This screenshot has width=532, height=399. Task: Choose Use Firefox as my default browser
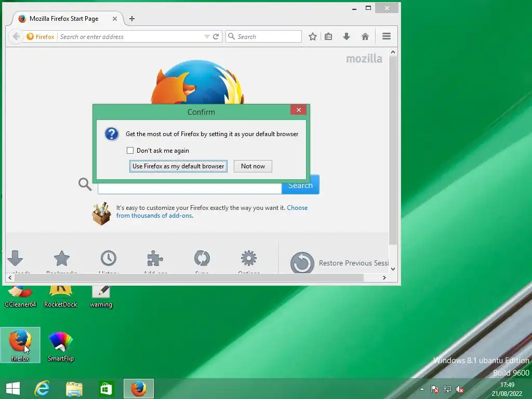(178, 166)
